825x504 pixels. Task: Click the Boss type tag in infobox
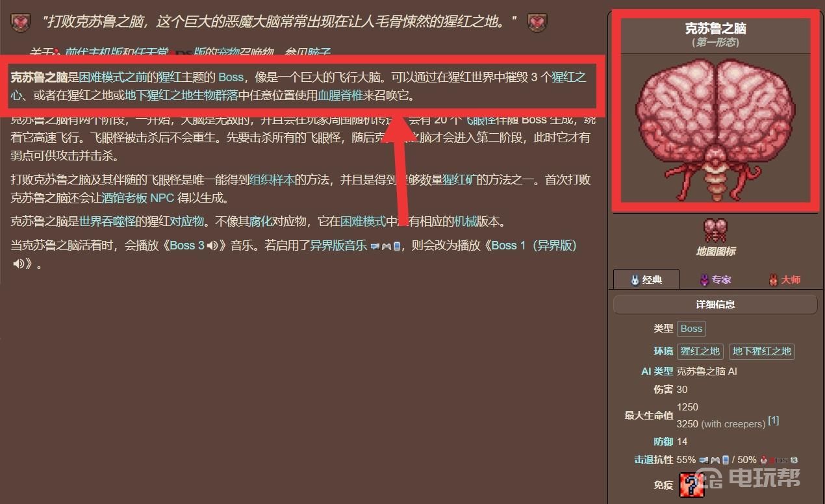click(691, 329)
